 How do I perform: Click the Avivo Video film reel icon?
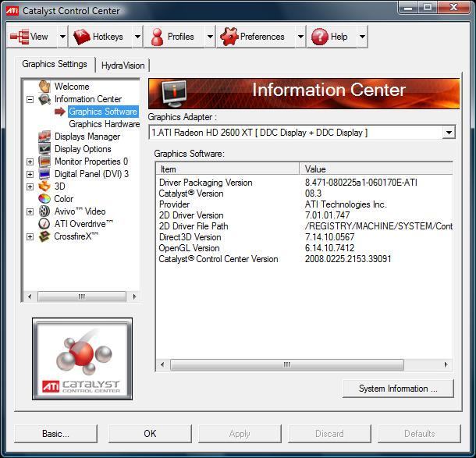click(44, 211)
